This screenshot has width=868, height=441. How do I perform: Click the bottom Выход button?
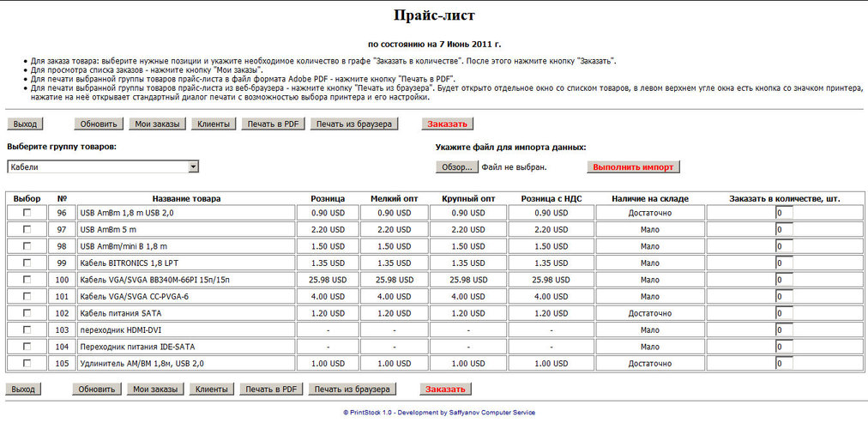[23, 389]
